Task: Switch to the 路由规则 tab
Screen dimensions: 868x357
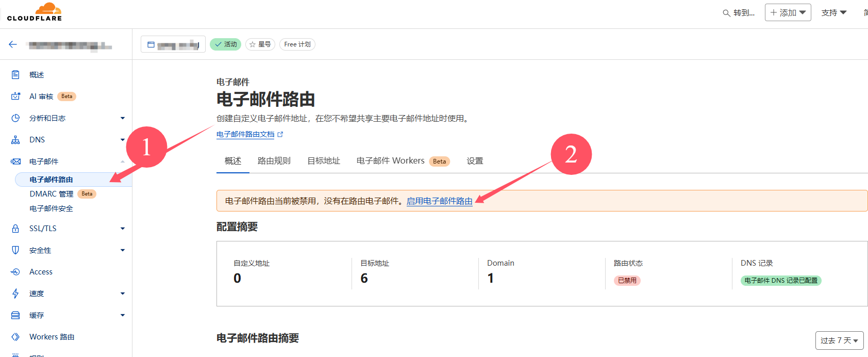Action: click(x=274, y=161)
